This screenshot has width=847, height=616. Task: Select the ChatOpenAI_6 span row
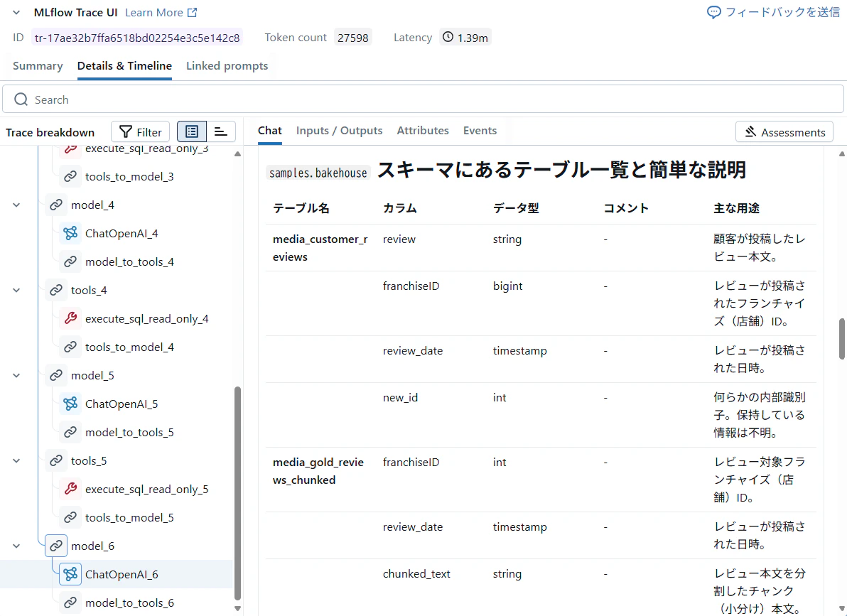pos(116,574)
